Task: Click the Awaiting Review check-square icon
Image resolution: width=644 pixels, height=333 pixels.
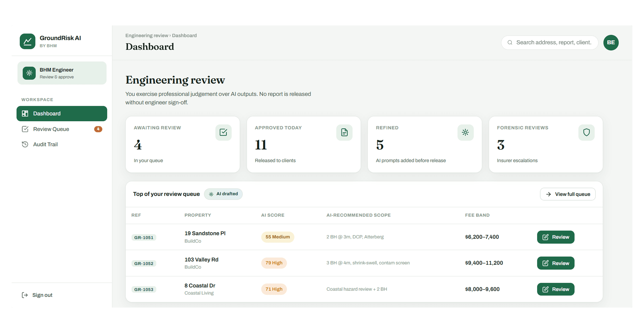Action: 223,132
